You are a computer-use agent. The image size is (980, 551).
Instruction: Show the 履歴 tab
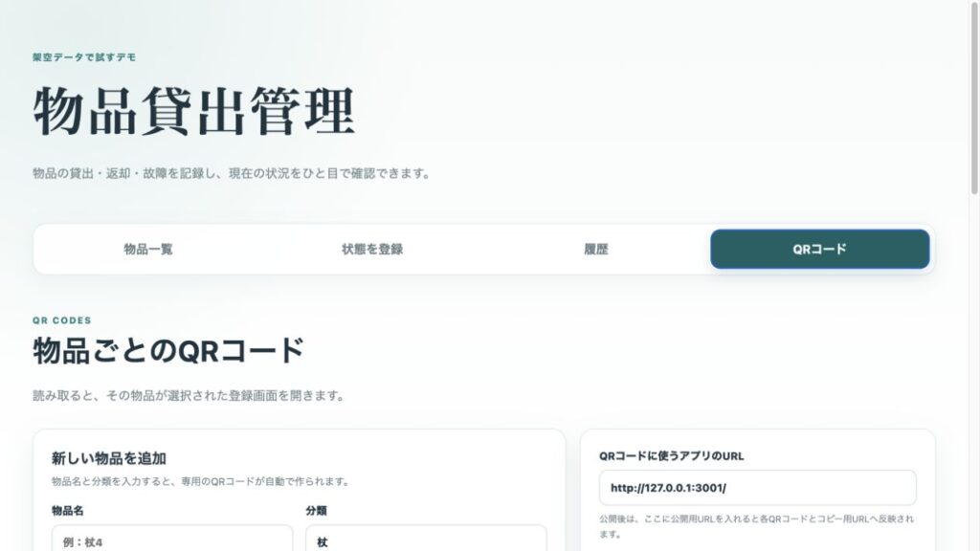[595, 250]
